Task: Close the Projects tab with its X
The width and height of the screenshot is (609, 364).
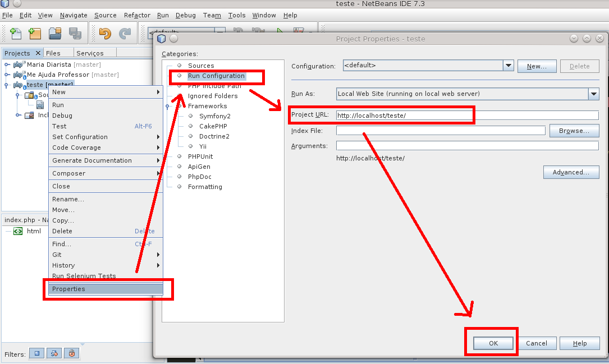Action: [x=38, y=53]
